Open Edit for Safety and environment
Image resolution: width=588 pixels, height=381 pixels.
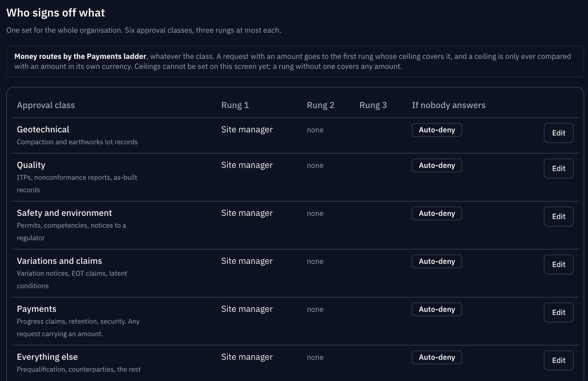click(558, 216)
